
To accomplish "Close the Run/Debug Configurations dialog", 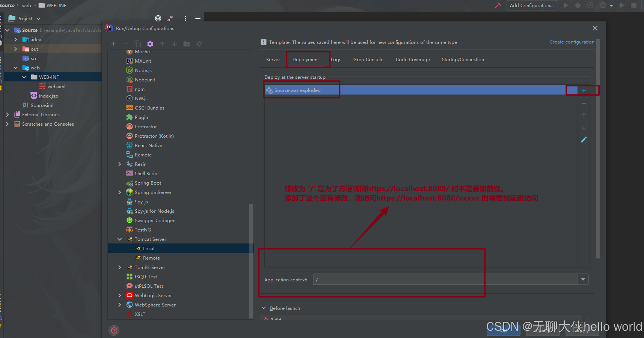I will pos(595,28).
